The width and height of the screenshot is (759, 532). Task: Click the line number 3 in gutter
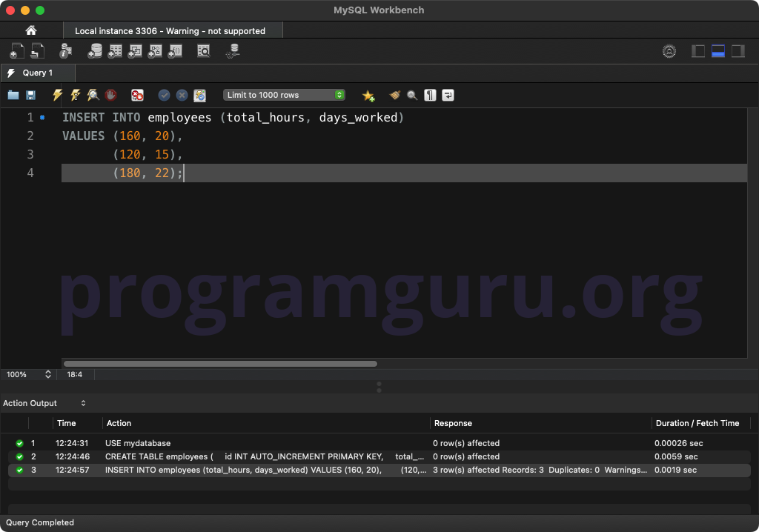[x=30, y=154]
